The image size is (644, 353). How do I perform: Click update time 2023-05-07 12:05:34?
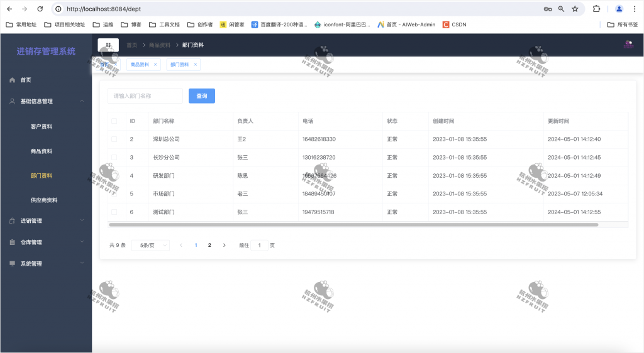[575, 193]
